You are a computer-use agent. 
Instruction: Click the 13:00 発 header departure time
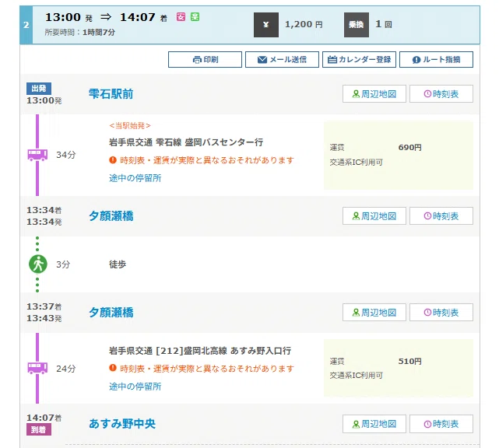click(x=69, y=17)
